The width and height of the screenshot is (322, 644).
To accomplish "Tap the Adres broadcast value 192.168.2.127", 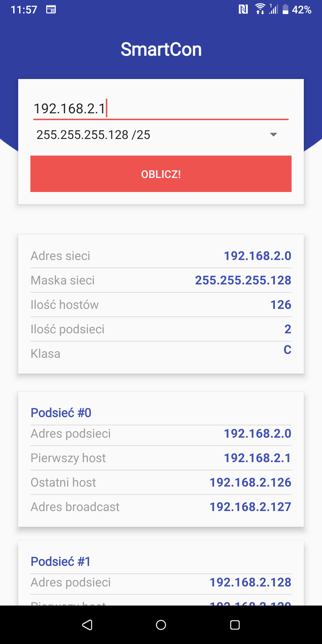I will (250, 507).
